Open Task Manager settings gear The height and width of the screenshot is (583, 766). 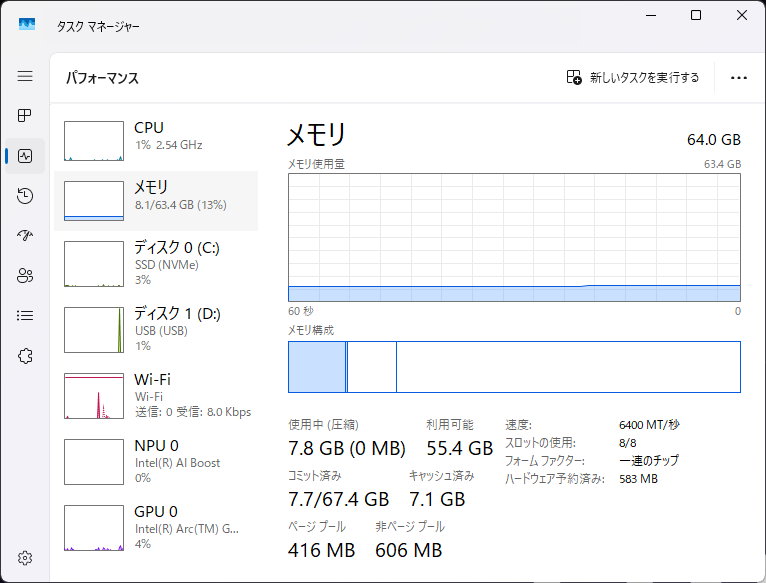point(25,558)
